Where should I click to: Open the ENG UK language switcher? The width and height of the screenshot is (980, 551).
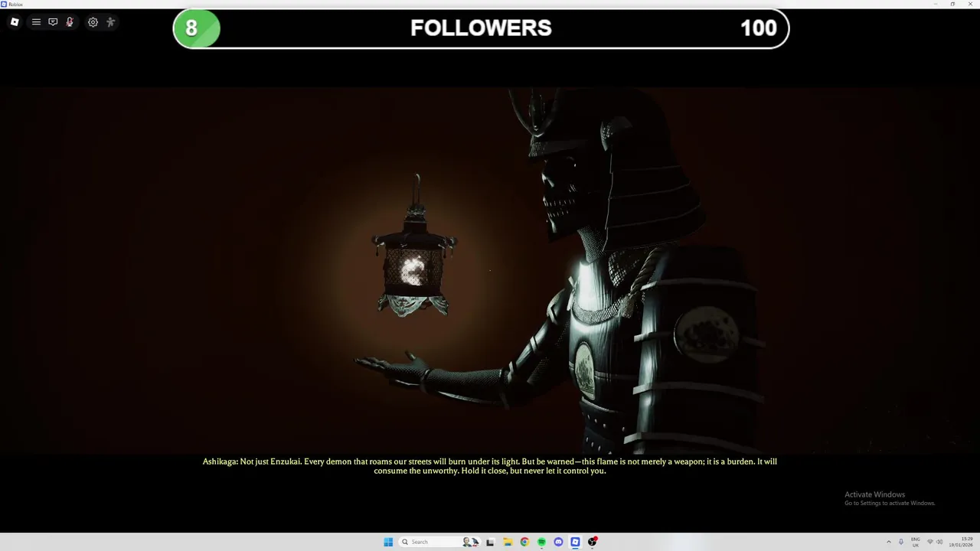916,542
